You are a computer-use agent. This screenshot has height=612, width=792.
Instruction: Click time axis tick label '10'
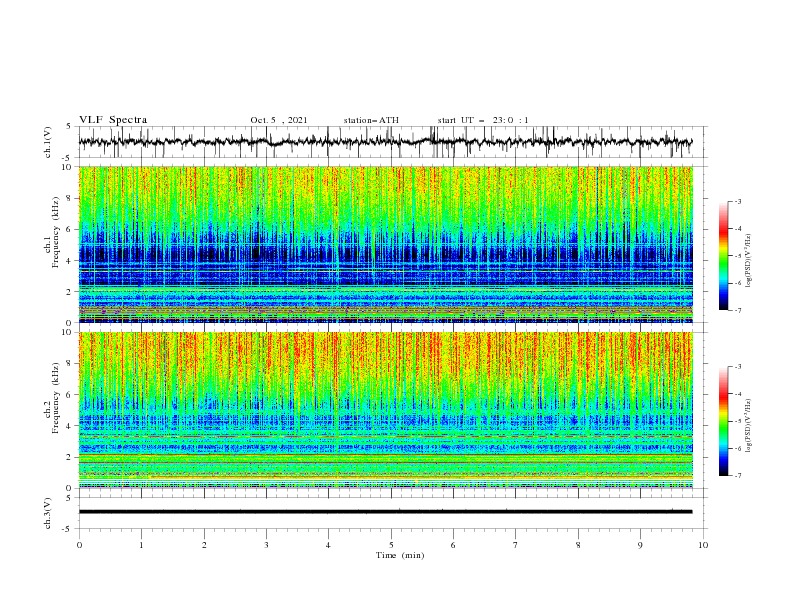pos(703,545)
